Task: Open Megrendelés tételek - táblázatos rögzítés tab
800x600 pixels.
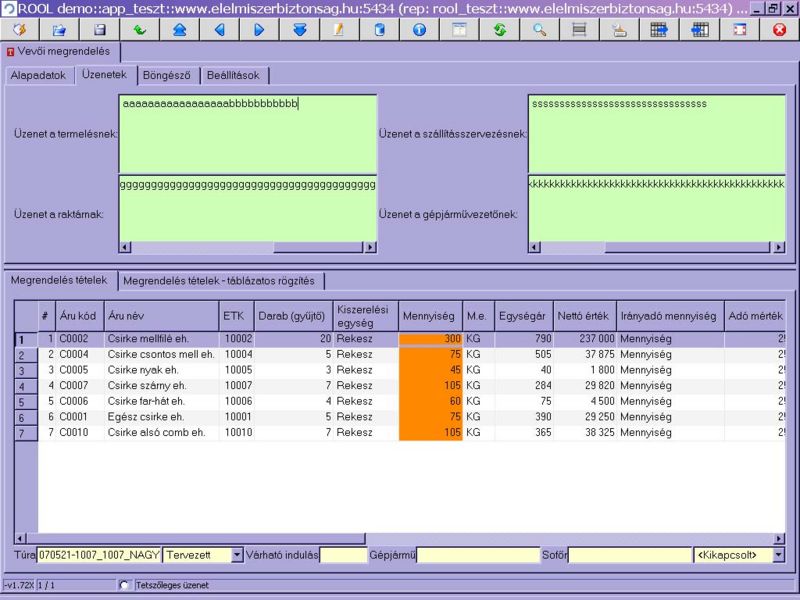Action: [220, 281]
